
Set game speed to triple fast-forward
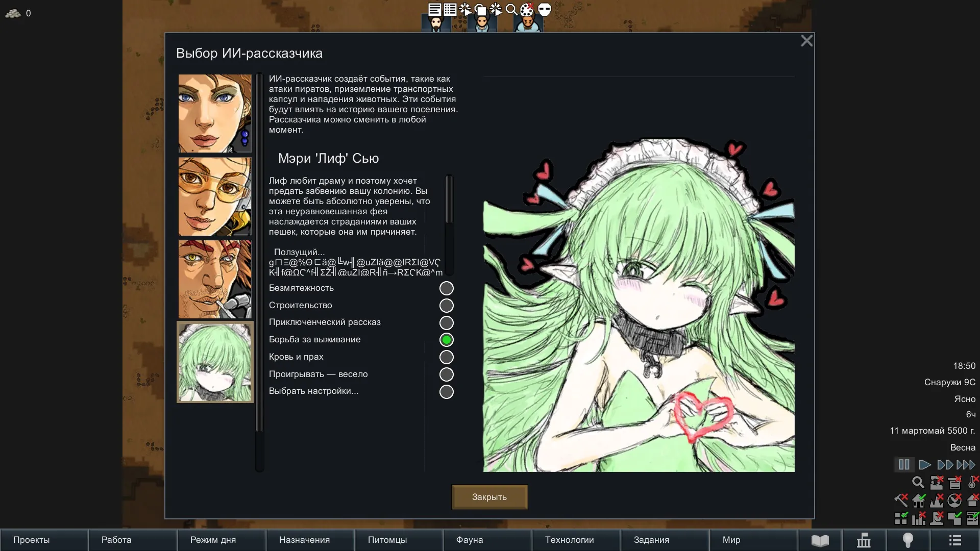(966, 465)
